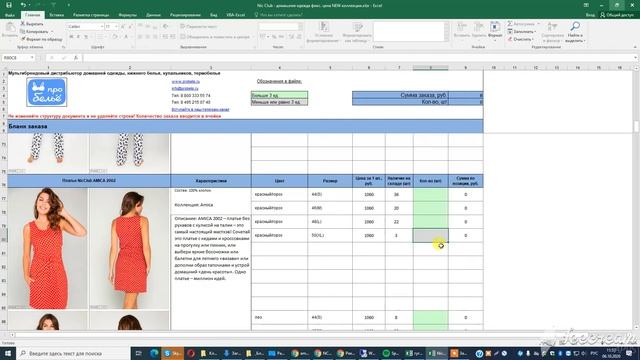
Task: Switch to the Вставка (Insert) tab
Action: coord(56,15)
